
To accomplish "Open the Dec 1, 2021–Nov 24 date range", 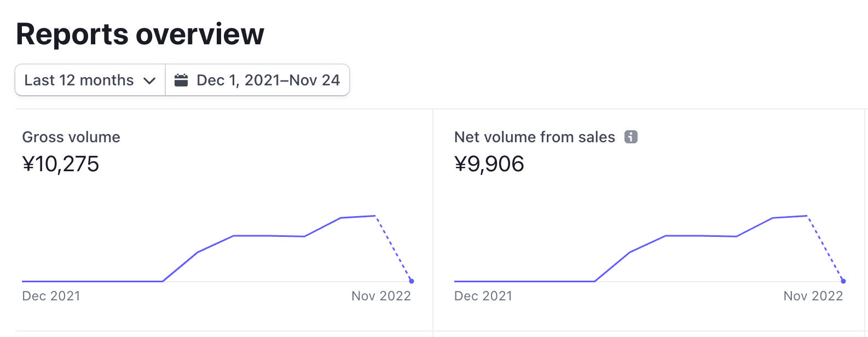I will point(257,80).
